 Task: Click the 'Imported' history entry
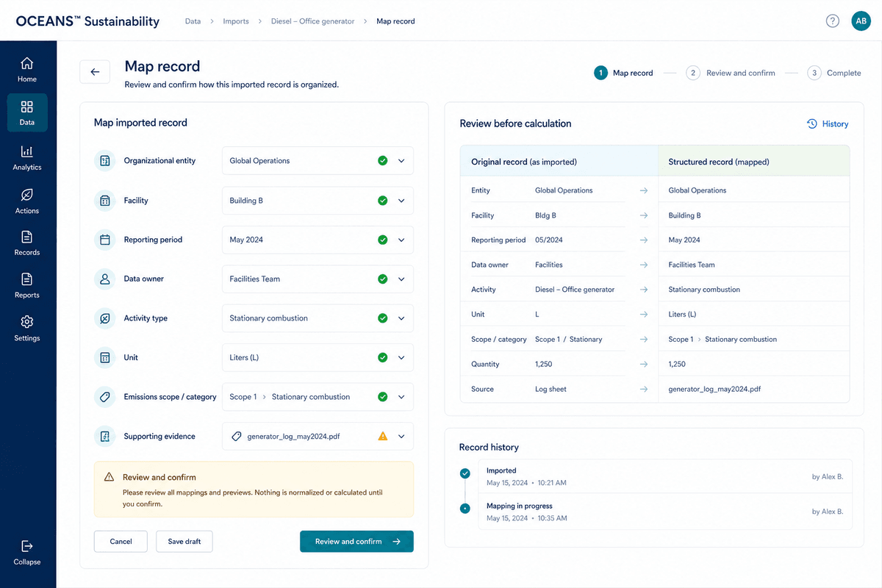665,476
